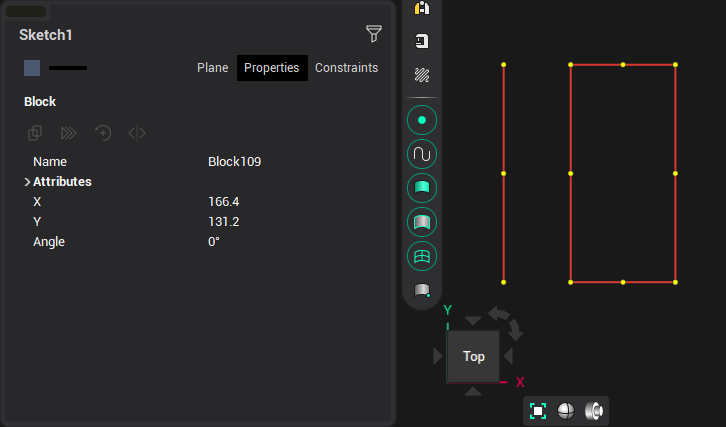Click the mirror block icon
726x427 pixels.
tap(137, 133)
